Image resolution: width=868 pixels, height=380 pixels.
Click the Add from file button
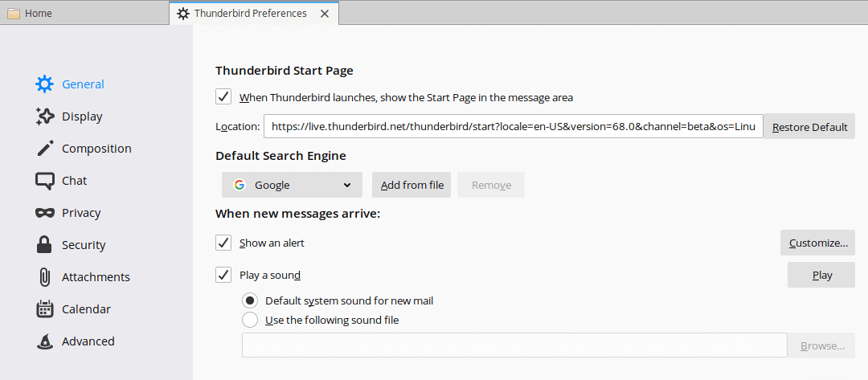point(411,185)
